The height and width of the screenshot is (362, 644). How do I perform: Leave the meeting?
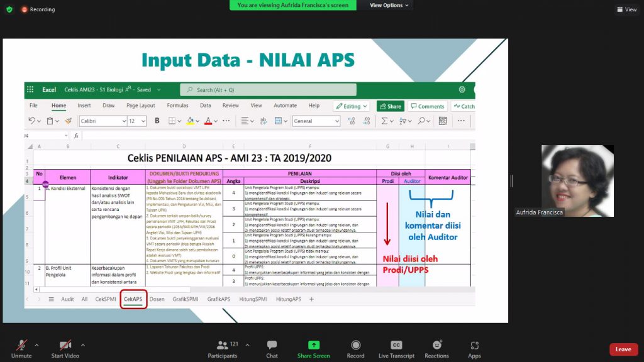pos(623,349)
